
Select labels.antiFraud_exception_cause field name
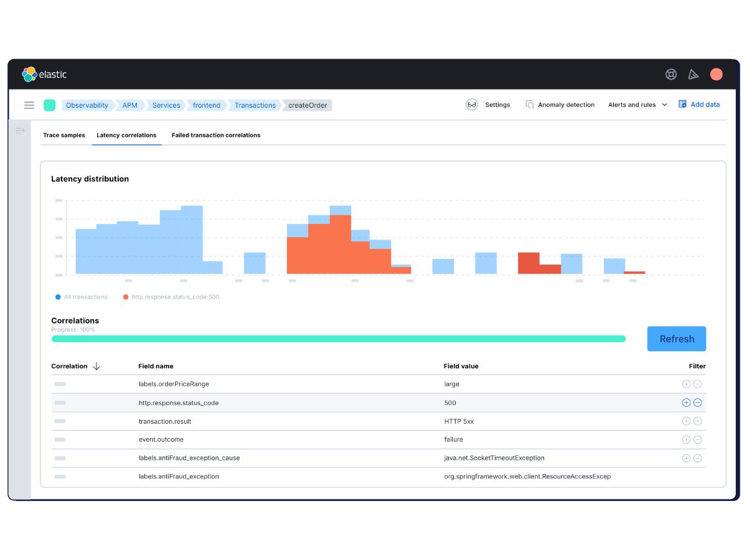[x=189, y=458]
